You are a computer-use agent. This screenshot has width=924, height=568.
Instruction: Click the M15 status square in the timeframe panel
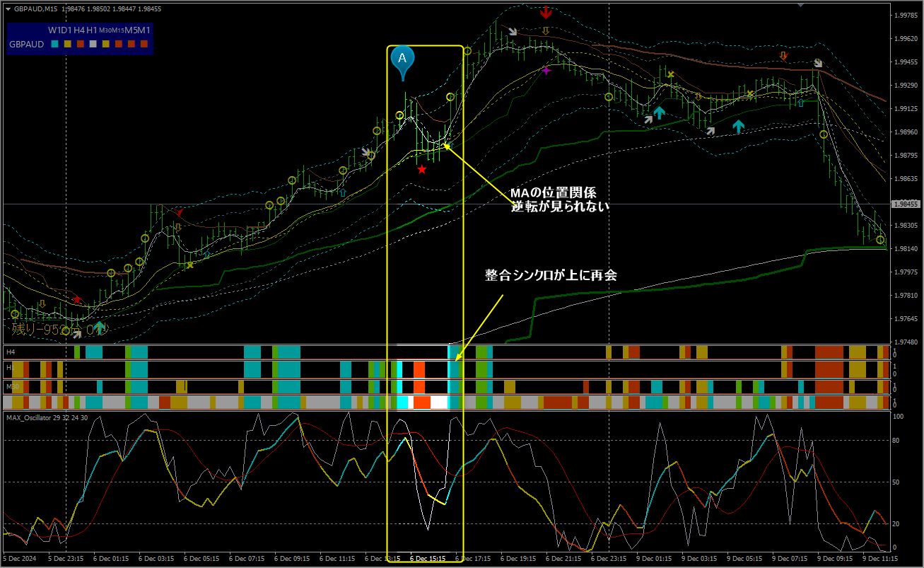point(118,44)
